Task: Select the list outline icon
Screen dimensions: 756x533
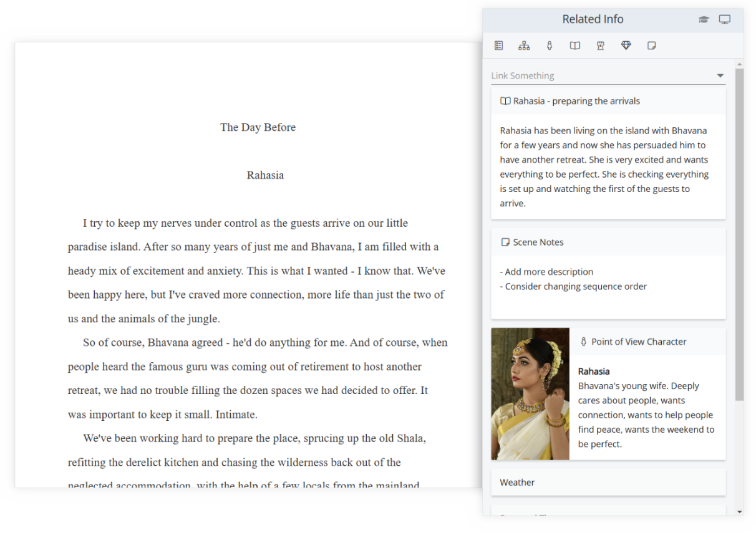Action: tap(498, 46)
